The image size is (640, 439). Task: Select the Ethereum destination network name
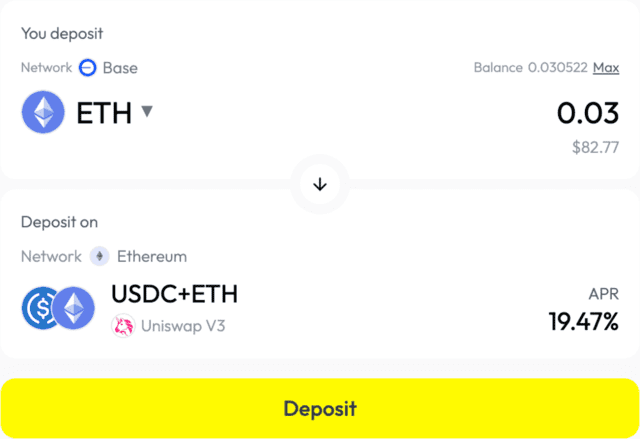152,256
